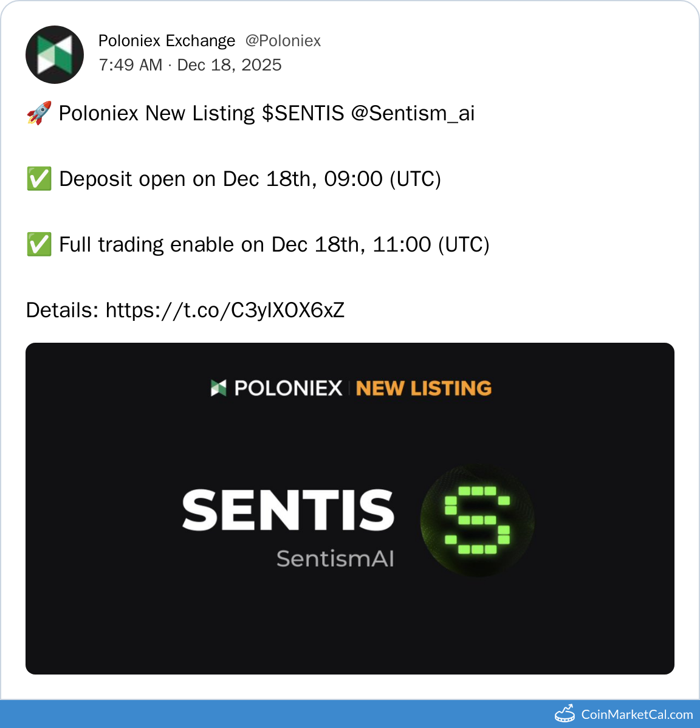The image size is (700, 728).
Task: Click the Poloniex profile avatar
Action: tap(55, 55)
